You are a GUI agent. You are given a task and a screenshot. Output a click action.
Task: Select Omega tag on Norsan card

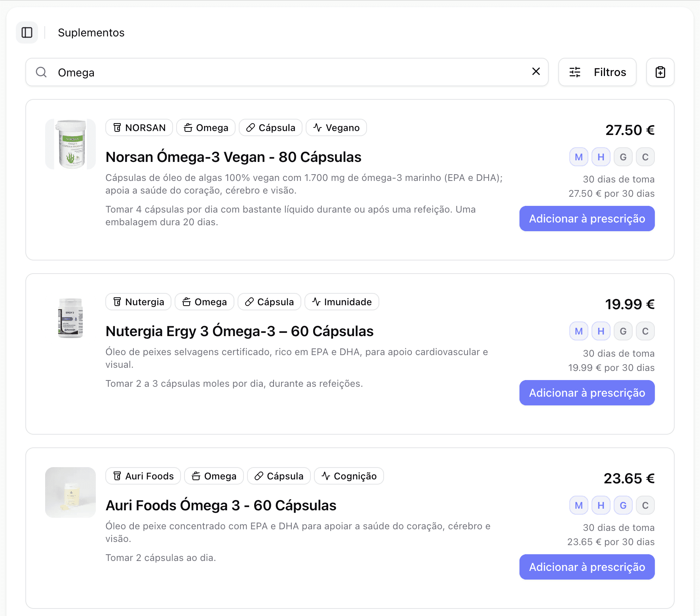[206, 127]
